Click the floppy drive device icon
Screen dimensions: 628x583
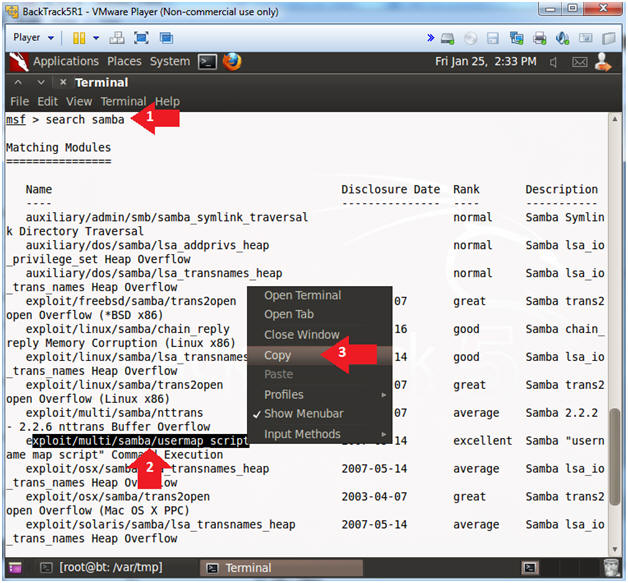tap(493, 38)
